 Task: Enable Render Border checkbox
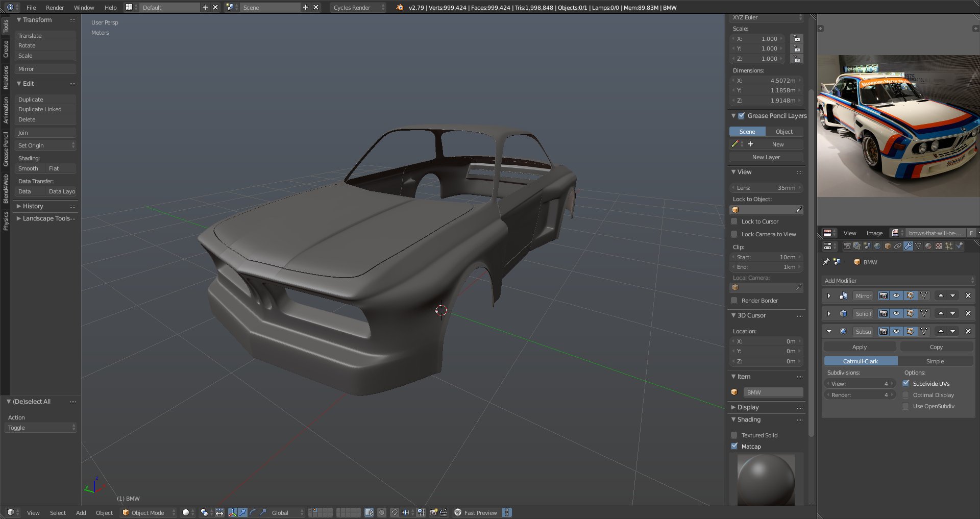734,300
